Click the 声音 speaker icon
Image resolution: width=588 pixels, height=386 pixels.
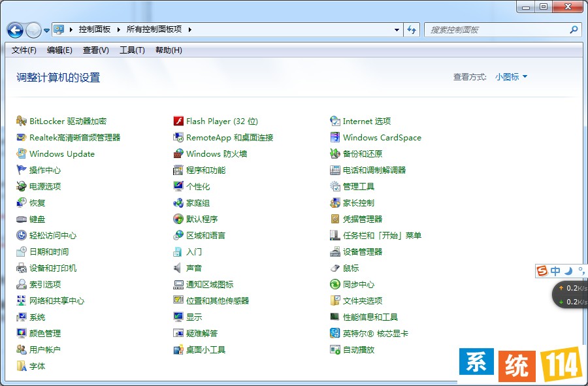(x=178, y=268)
